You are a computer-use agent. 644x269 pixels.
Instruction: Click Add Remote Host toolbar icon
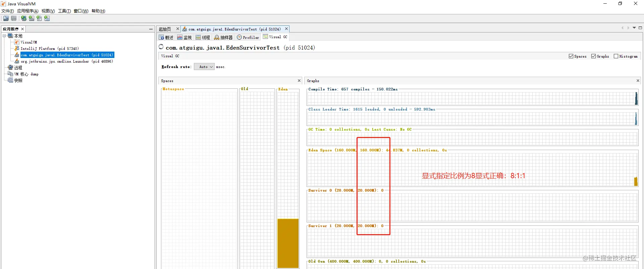pos(24,18)
